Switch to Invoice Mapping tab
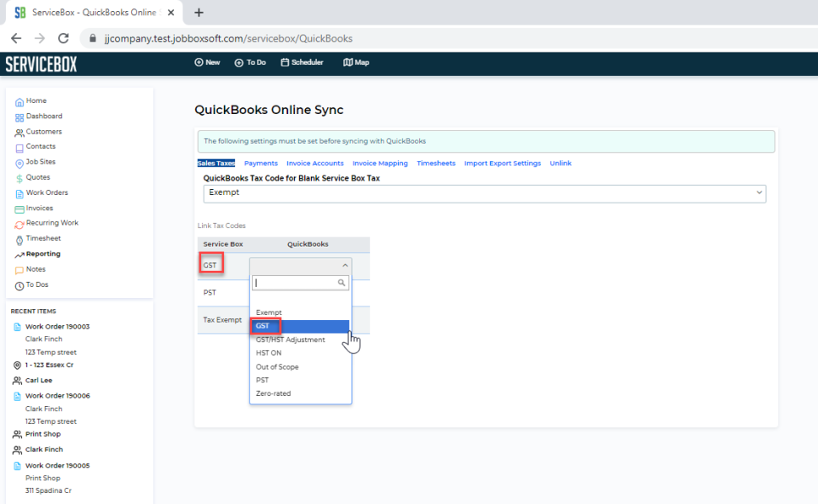The width and height of the screenshot is (818, 504). point(380,163)
